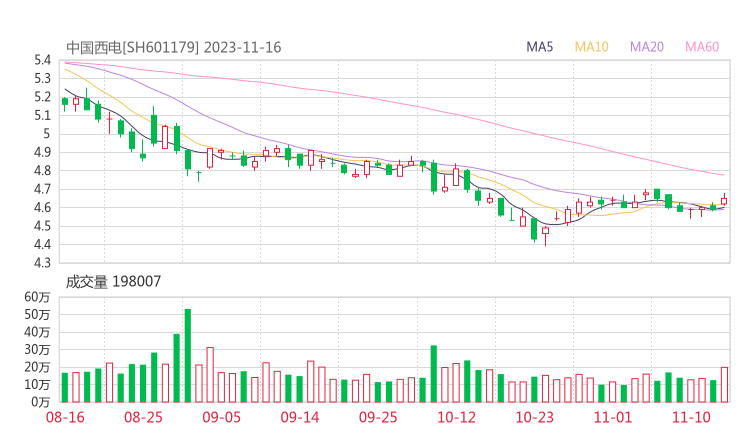Click the 60万 volume axis label

[37, 297]
